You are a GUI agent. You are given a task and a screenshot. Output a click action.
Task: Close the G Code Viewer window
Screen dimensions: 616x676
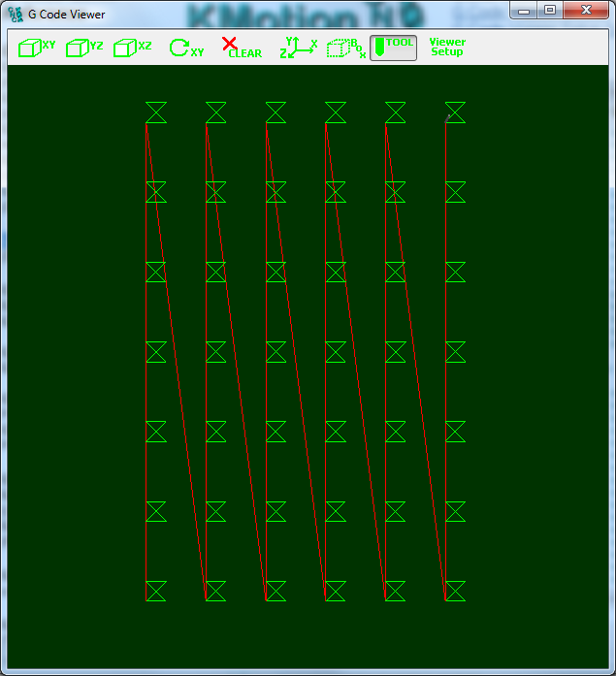(586, 11)
